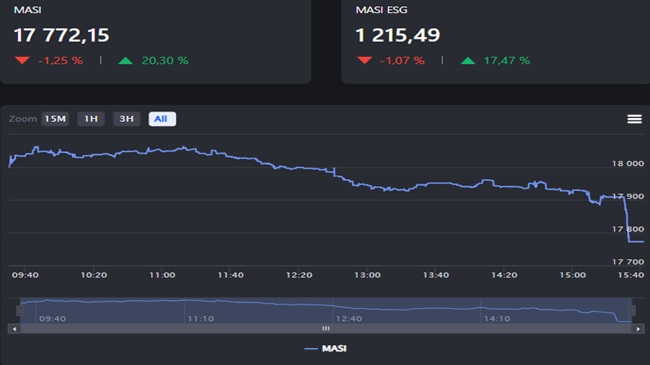This screenshot has height=365, width=650.
Task: Click the MASI ESG change -1,07 %
Action: click(x=402, y=61)
